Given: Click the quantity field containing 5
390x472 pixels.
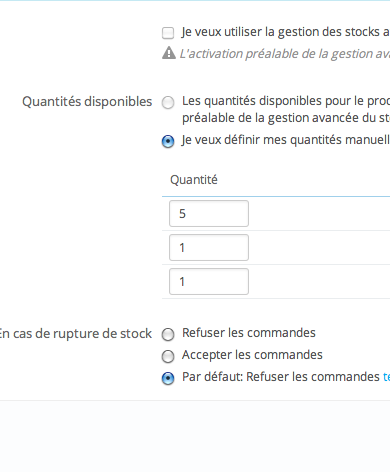Looking at the screenshot, I should pyautogui.click(x=209, y=213).
